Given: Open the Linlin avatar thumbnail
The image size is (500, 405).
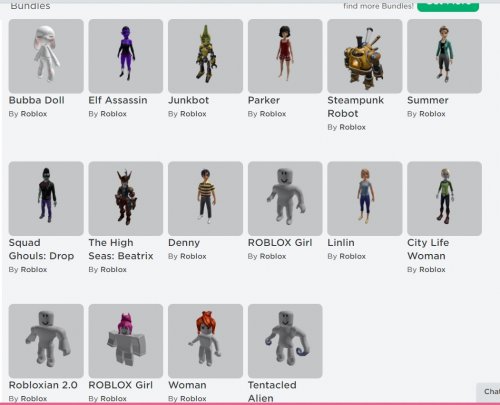Looking at the screenshot, I should point(365,199).
